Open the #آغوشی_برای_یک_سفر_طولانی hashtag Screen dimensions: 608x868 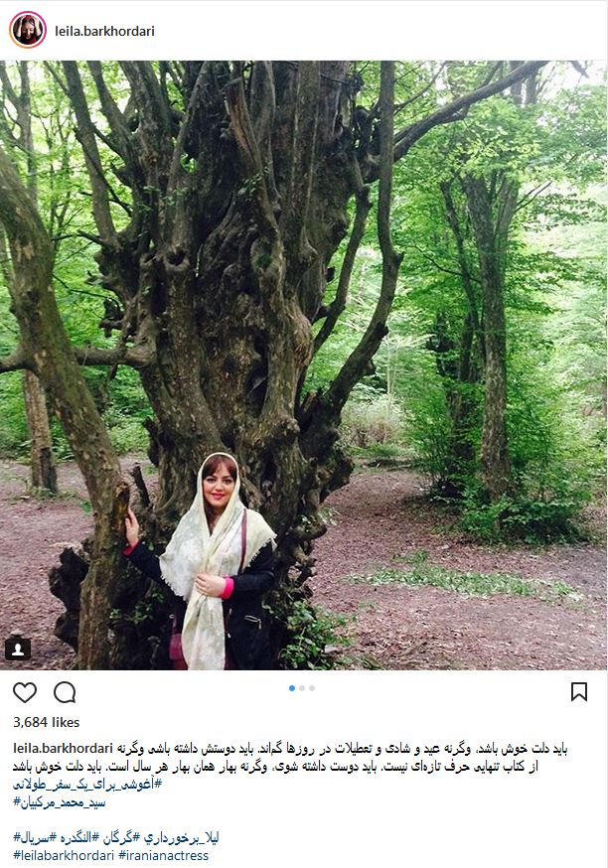point(87,785)
